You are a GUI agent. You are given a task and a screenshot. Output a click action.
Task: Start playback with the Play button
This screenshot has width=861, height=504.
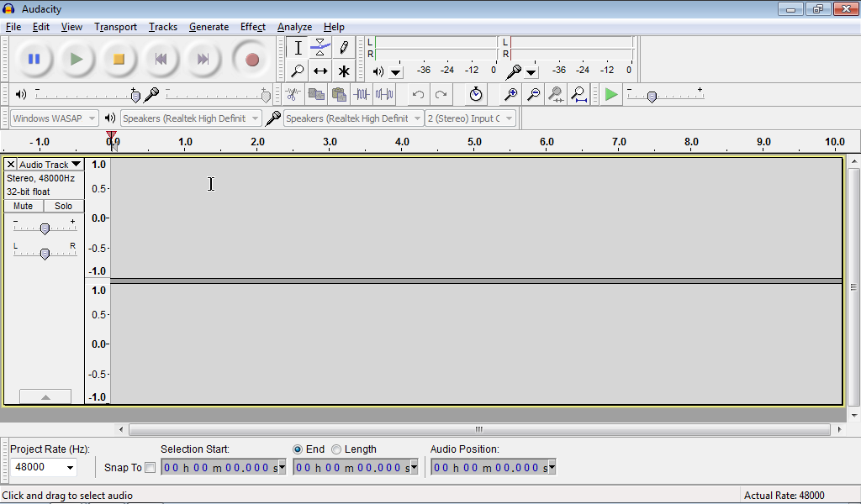77,60
